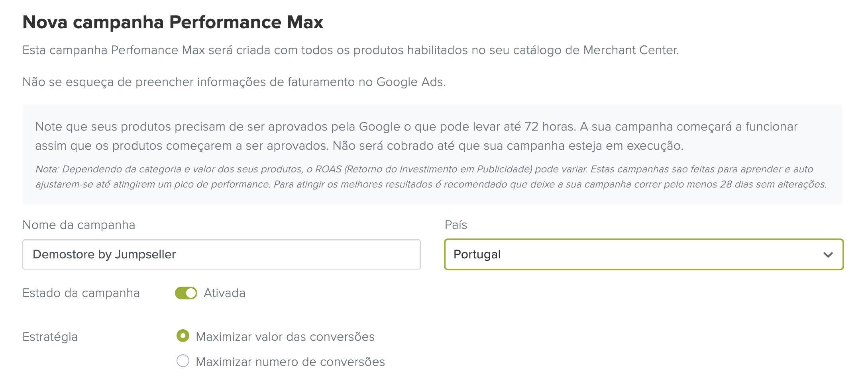This screenshot has height=383, width=868.
Task: Click the Nova campanha Performance Max heading
Action: pos(173,22)
